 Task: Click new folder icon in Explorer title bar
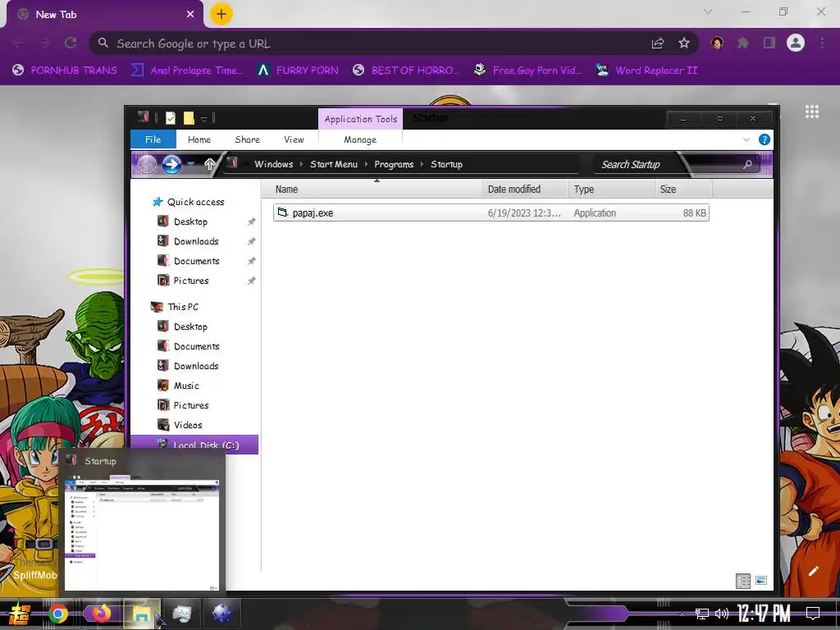189,118
